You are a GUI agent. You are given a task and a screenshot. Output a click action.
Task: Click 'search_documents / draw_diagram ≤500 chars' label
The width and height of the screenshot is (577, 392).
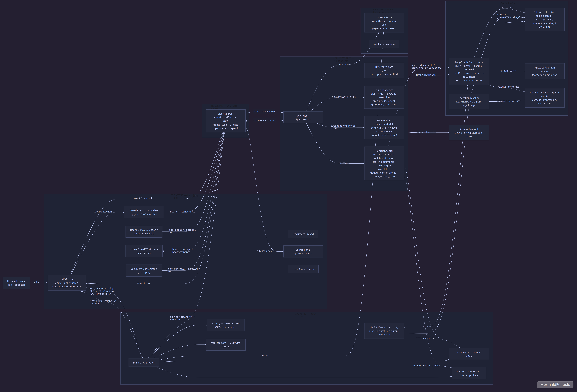click(x=426, y=66)
